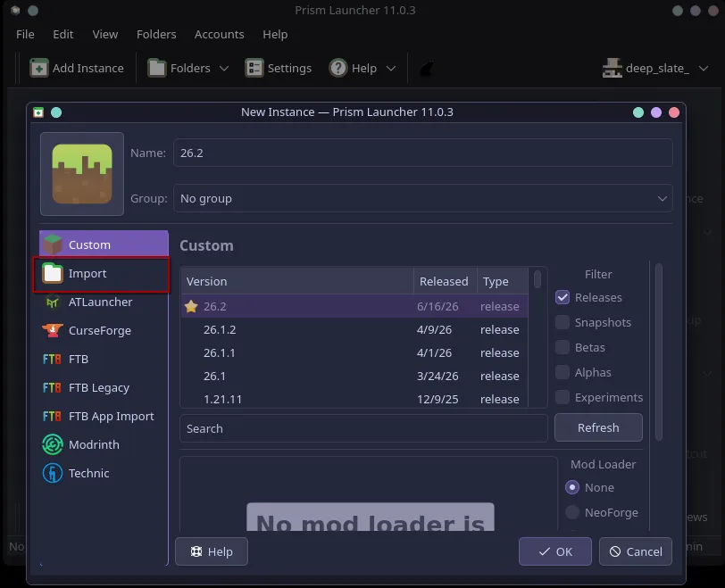The height and width of the screenshot is (588, 725).
Task: Open the deep_slate_ account dropdown arrow
Action: click(x=704, y=69)
